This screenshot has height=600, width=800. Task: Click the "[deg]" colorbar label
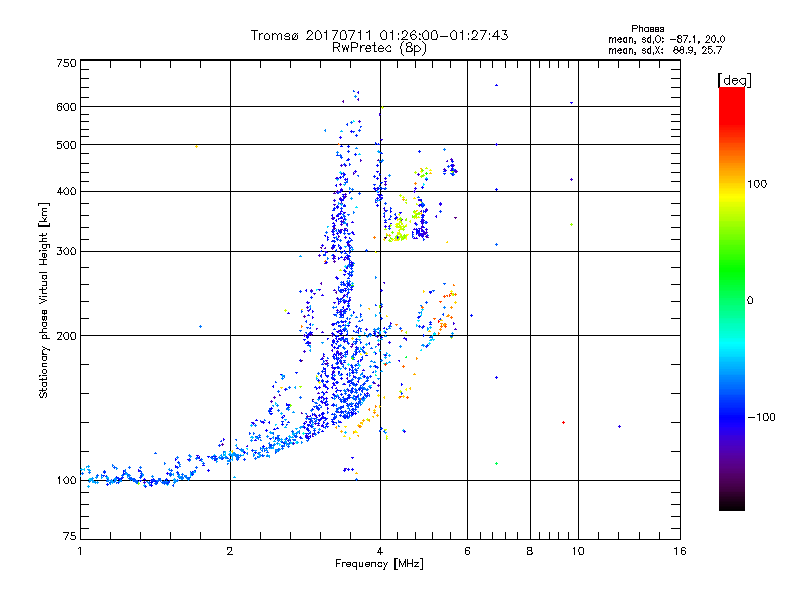click(x=734, y=80)
